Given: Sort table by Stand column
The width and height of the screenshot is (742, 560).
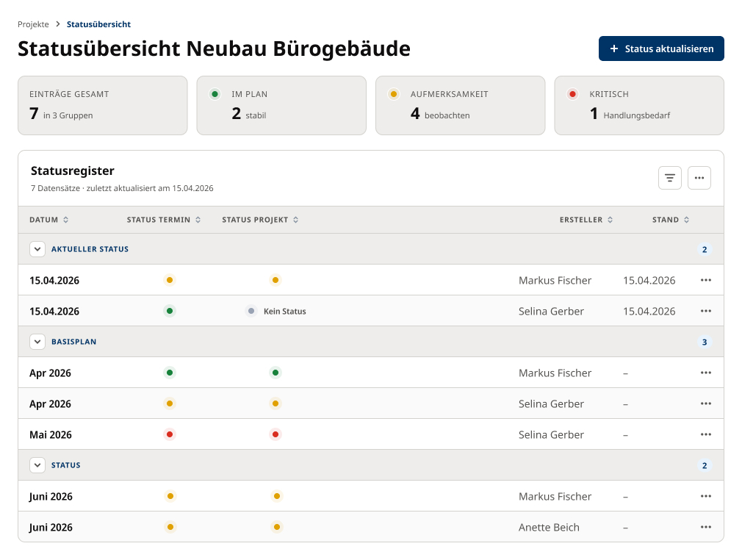Looking at the screenshot, I should pos(671,220).
